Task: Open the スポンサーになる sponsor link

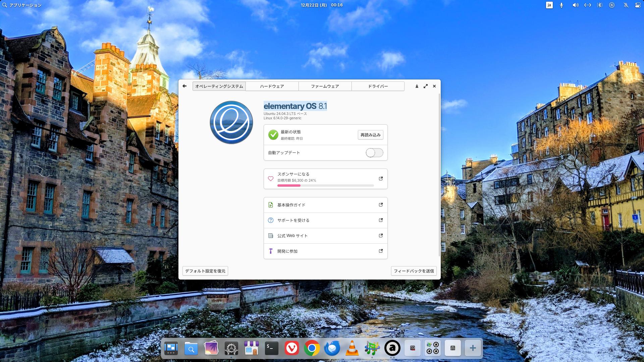Action: tap(325, 179)
